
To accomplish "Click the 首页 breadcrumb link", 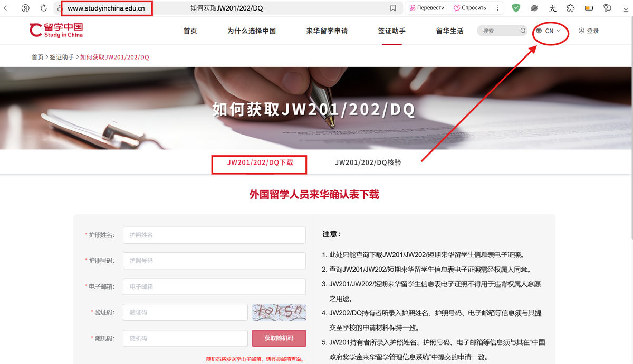I will 37,57.
